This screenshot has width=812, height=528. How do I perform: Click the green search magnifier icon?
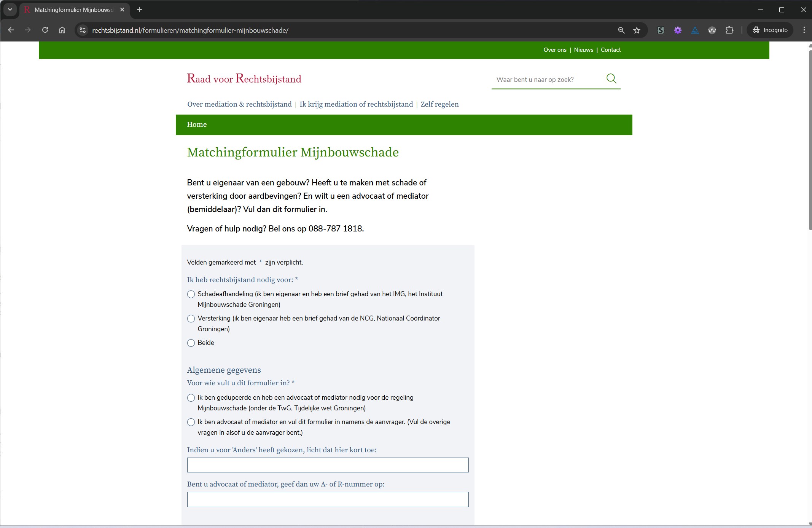[x=611, y=78]
